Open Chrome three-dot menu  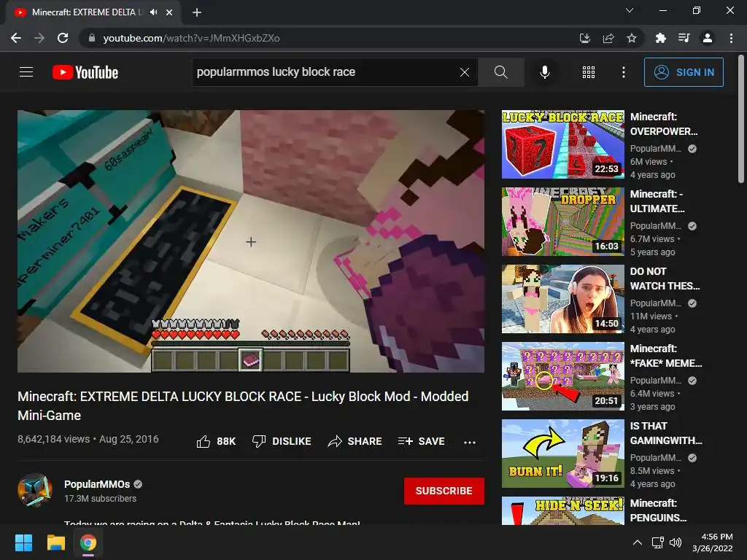tap(731, 38)
